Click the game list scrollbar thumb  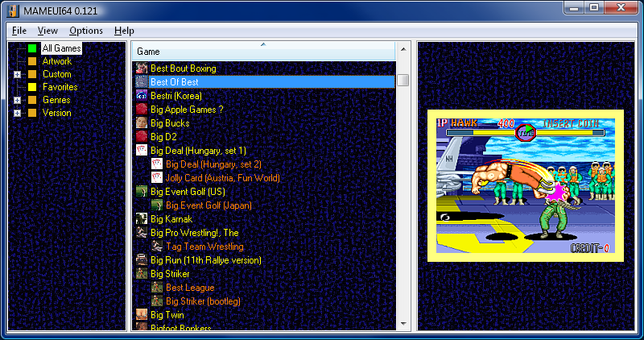click(x=403, y=80)
